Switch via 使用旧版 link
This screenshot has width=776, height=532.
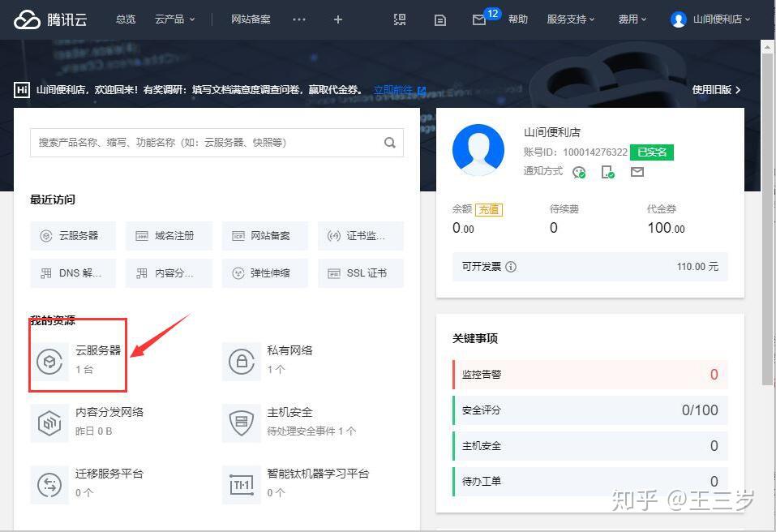click(x=716, y=89)
